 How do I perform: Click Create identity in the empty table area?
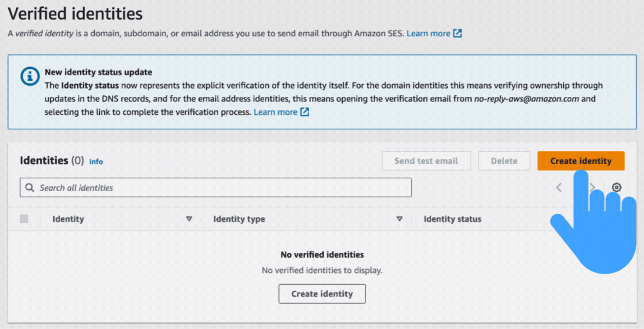322,293
